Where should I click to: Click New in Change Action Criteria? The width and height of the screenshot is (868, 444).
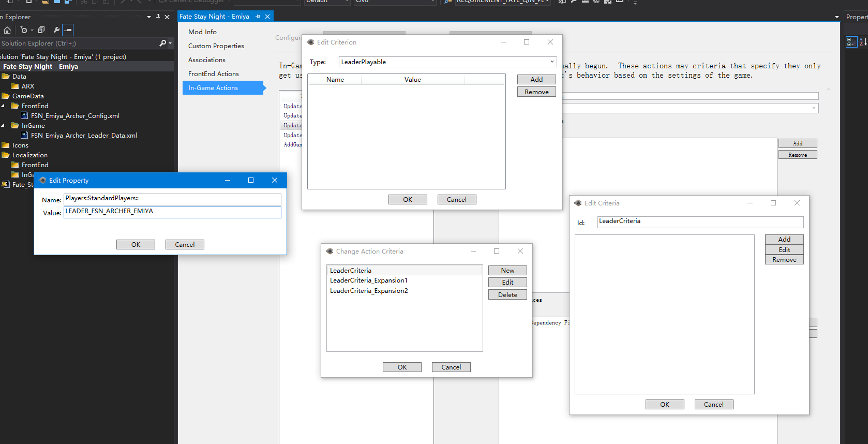pos(507,271)
